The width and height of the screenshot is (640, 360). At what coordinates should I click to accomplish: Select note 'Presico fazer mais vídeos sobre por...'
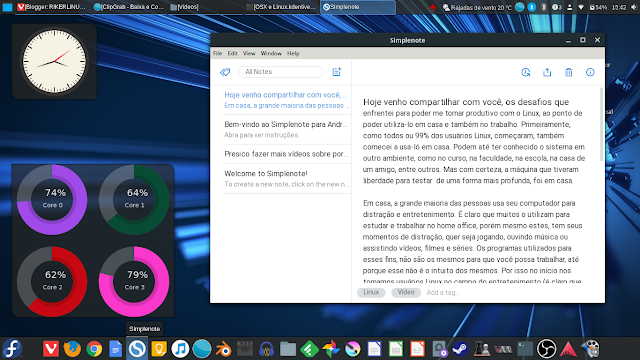(286, 154)
